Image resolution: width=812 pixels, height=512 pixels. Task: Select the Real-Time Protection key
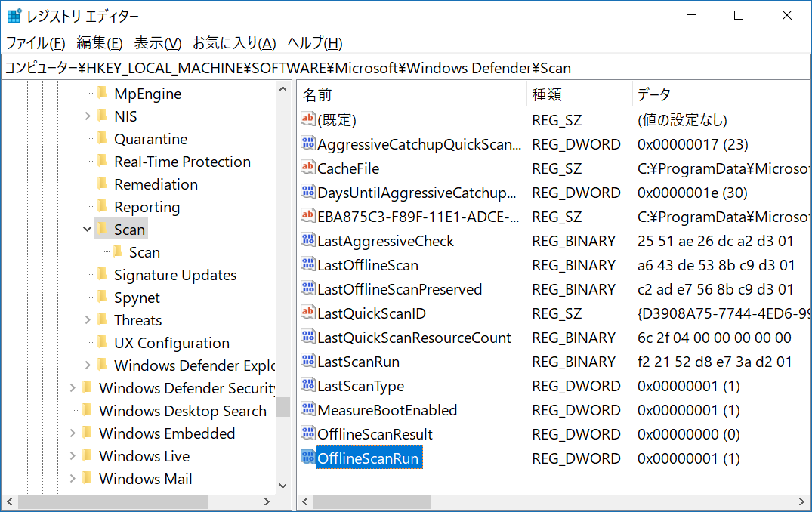click(x=182, y=162)
